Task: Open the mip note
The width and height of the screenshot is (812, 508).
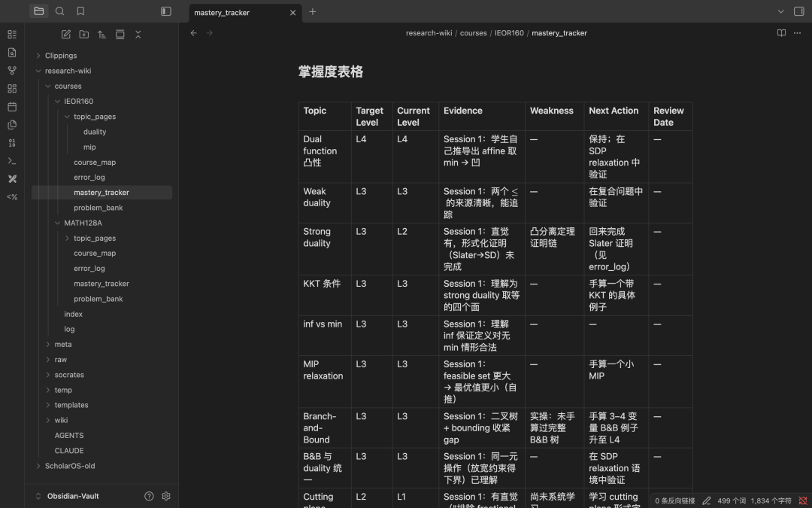Action: point(89,147)
